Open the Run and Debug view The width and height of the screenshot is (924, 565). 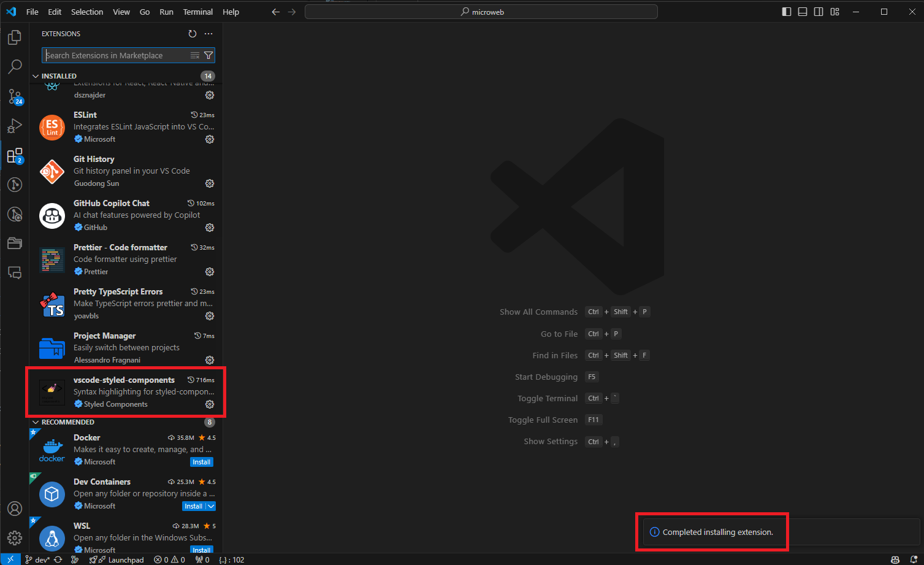pos(15,126)
